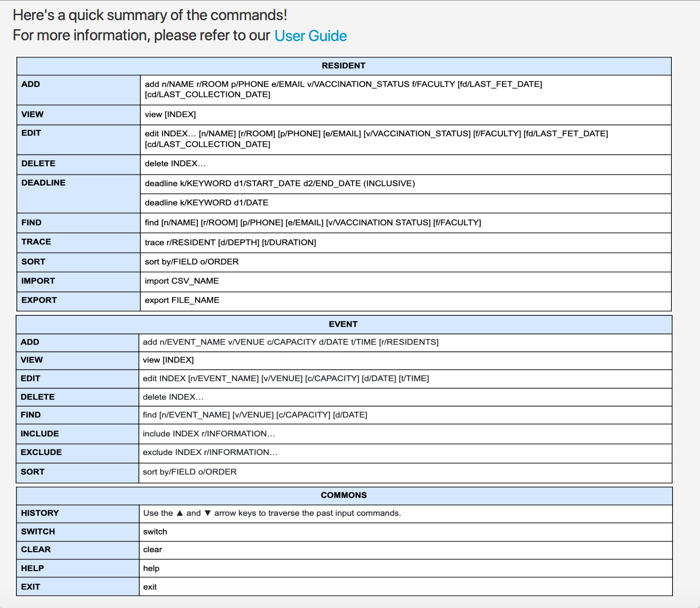Image resolution: width=700 pixels, height=608 pixels.
Task: Select the resident DELETE label cell
Action: (x=78, y=165)
